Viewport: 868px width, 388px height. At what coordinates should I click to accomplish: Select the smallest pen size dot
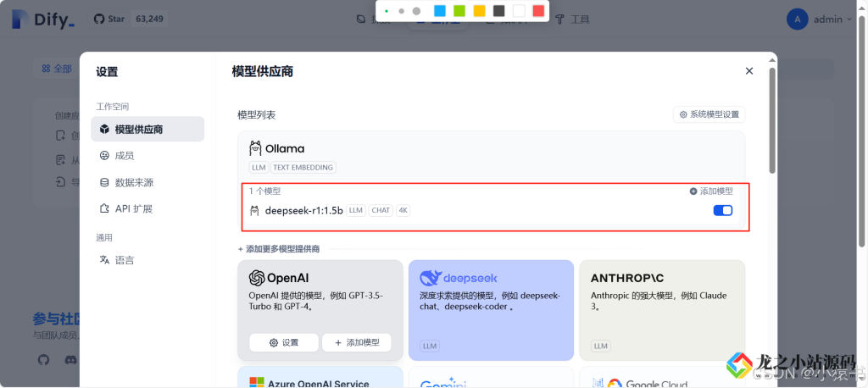[x=387, y=11]
